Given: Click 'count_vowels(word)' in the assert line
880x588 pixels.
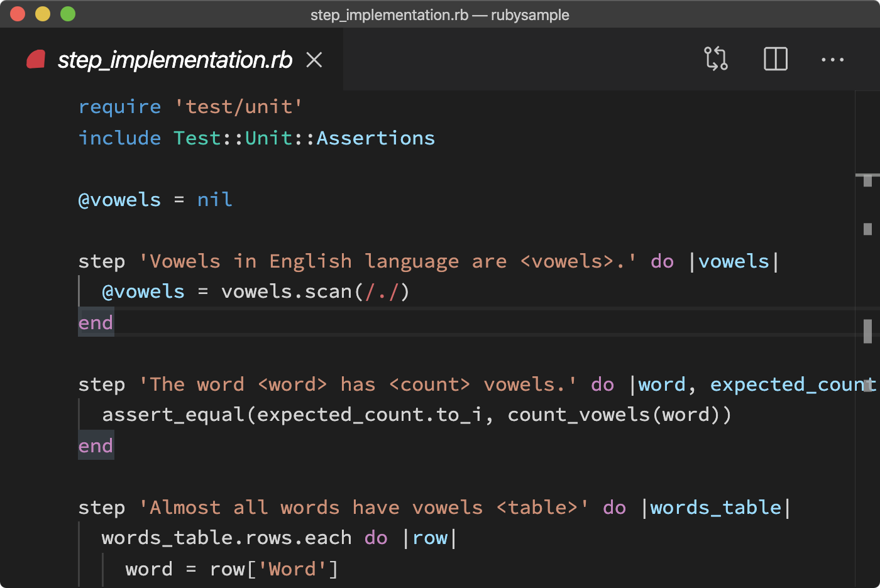Looking at the screenshot, I should (613, 415).
